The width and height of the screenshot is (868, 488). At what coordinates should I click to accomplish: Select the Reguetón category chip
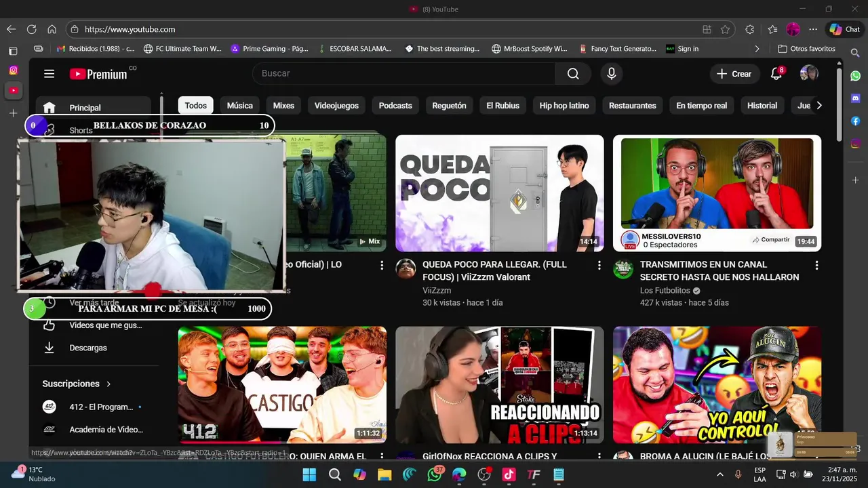point(449,106)
